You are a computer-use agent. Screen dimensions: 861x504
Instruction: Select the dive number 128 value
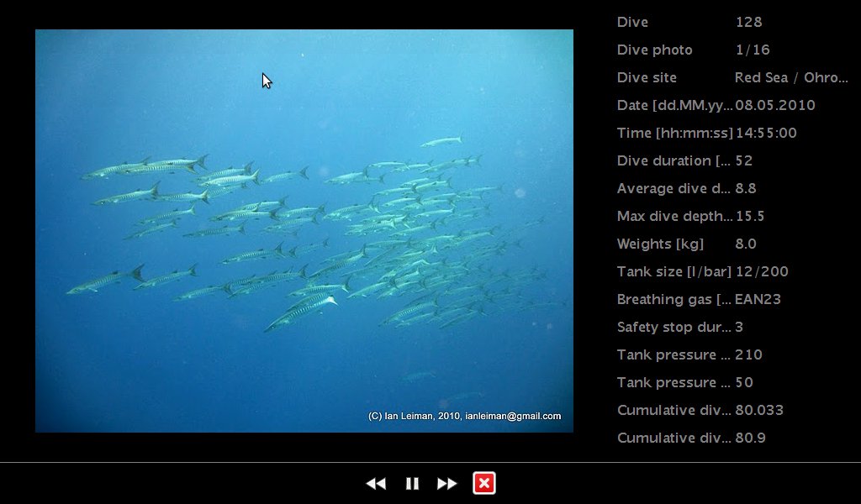coord(748,22)
